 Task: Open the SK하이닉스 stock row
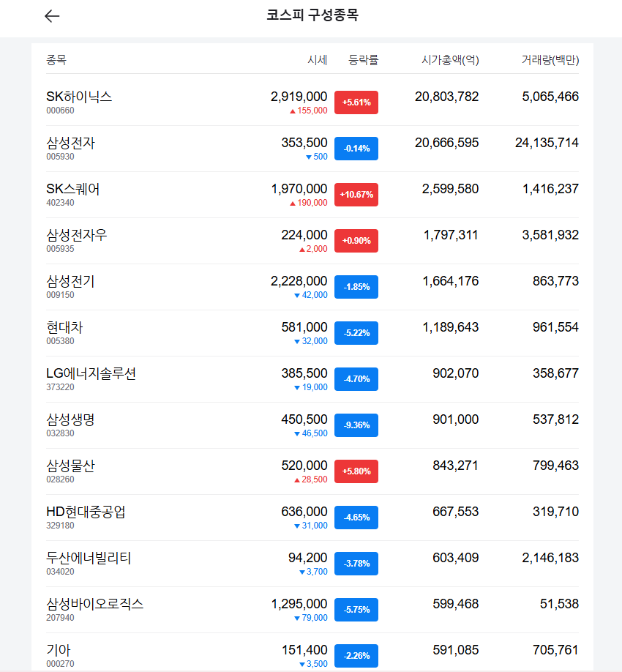[x=312, y=102]
